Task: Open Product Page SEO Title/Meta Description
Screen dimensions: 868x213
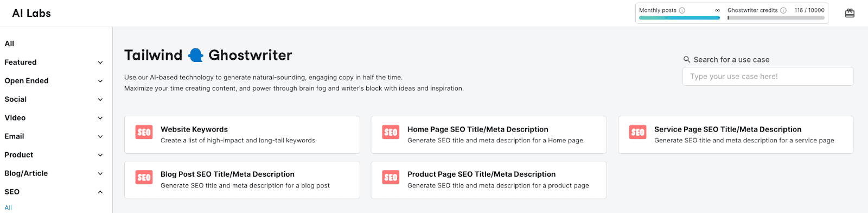Action: click(x=489, y=180)
